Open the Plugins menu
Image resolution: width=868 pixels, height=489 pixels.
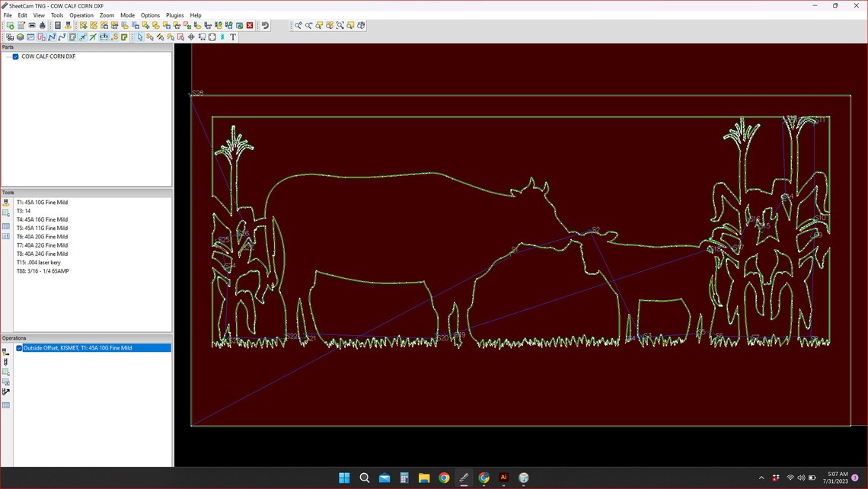point(174,14)
